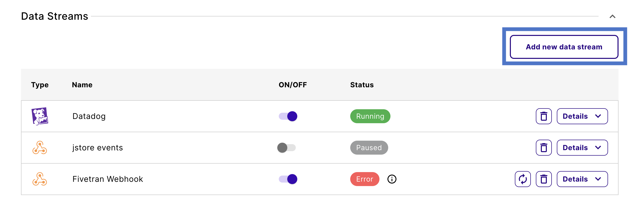Delete the Datadog data stream
This screenshot has width=644, height=207.
[x=544, y=116]
